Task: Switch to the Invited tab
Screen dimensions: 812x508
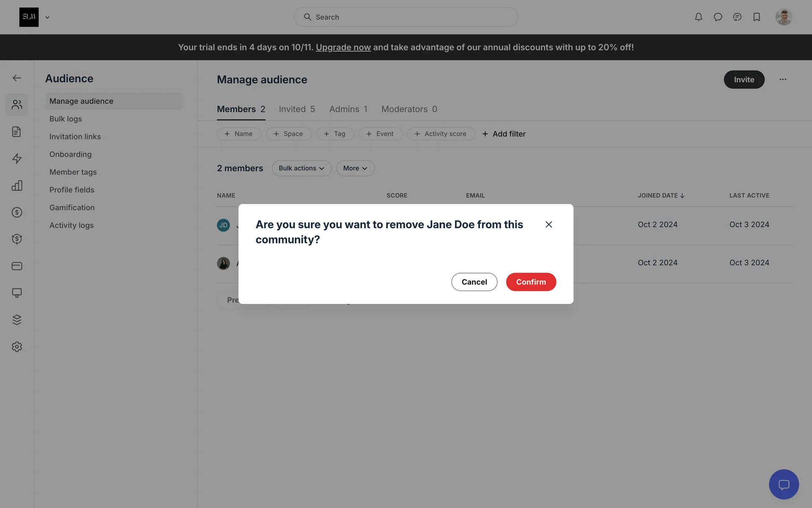Action: point(296,109)
